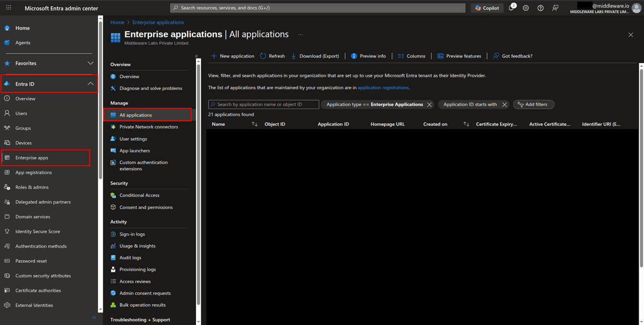The image size is (644, 325).
Task: Open Conditional Access under Security
Action: coord(139,195)
